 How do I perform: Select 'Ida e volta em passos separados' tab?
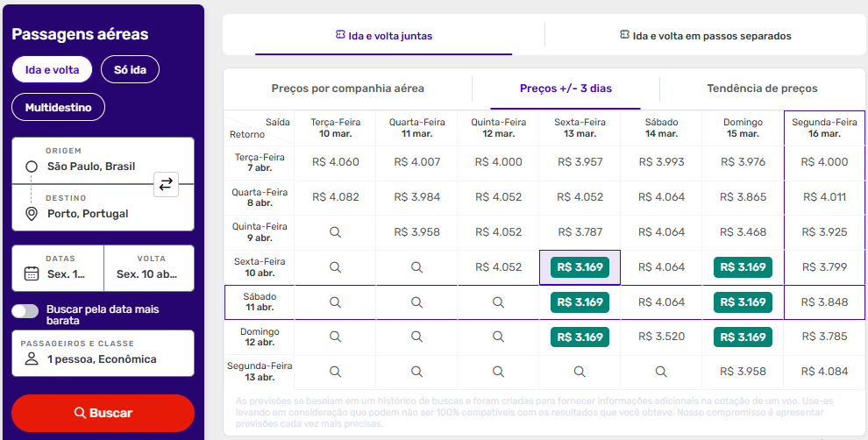705,36
